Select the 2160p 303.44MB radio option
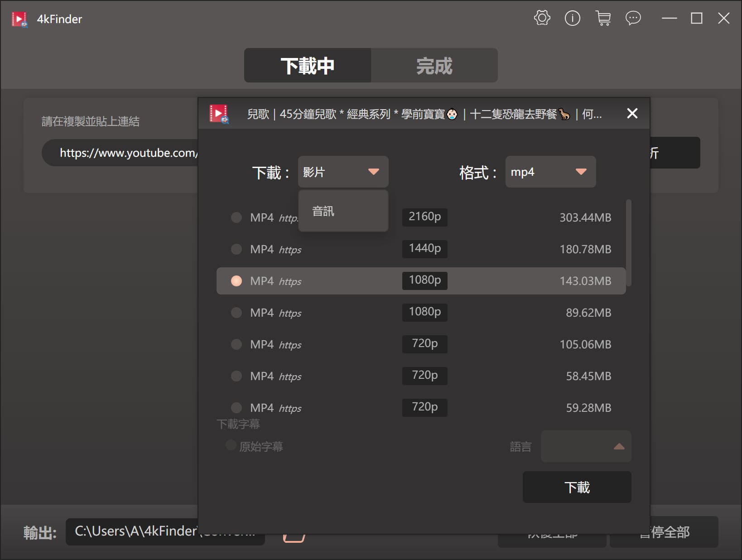The image size is (742, 560). [x=236, y=217]
